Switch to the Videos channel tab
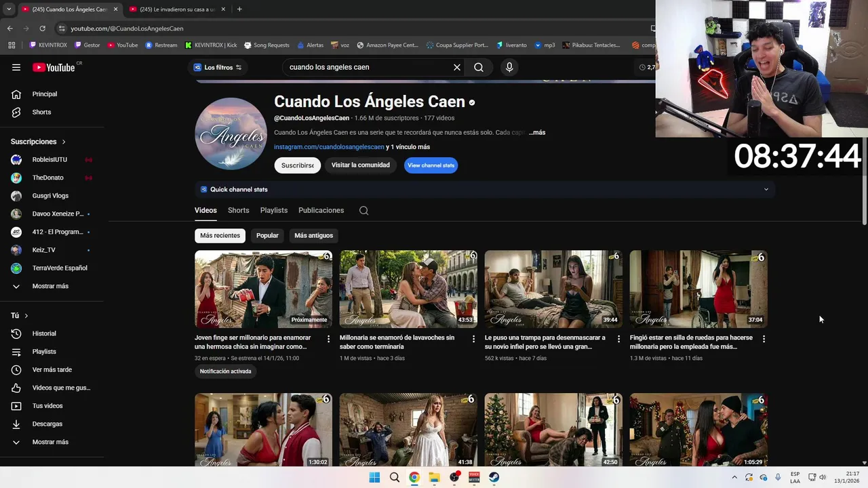868x488 pixels. coord(205,210)
